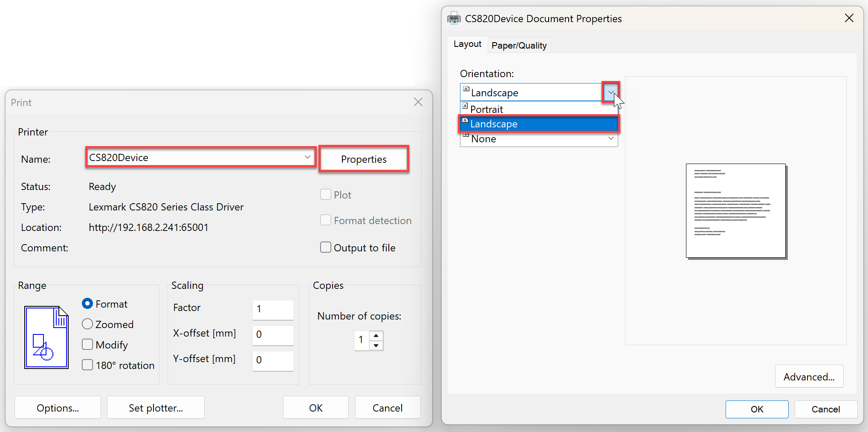Close the Print dialog
The image size is (868, 432).
(418, 102)
